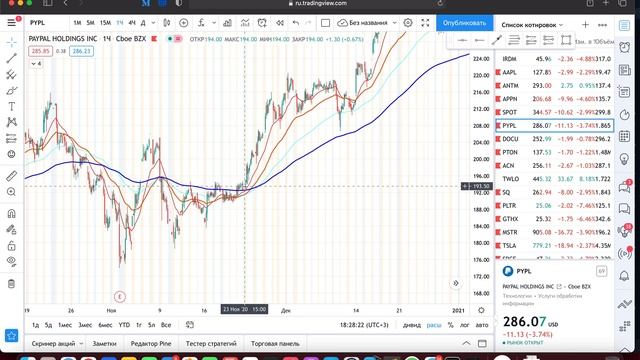
Task: Select the zoom in tool
Action: tap(11, 192)
